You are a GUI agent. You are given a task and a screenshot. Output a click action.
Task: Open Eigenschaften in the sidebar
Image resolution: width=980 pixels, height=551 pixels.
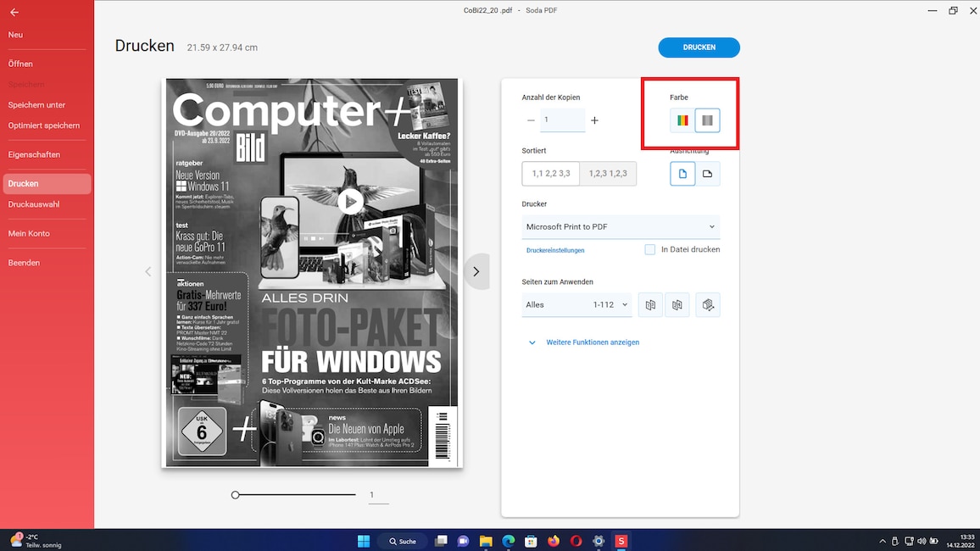coord(35,154)
